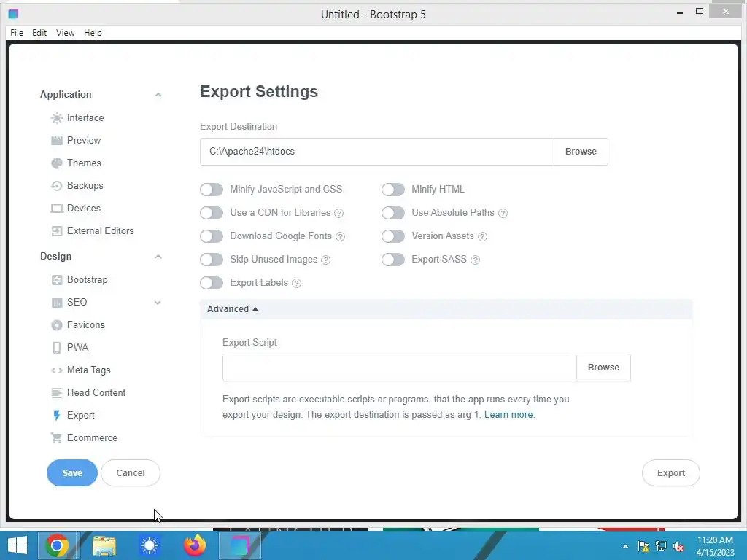The height and width of the screenshot is (560, 747).
Task: Open Themes palette icon
Action: tap(57, 163)
